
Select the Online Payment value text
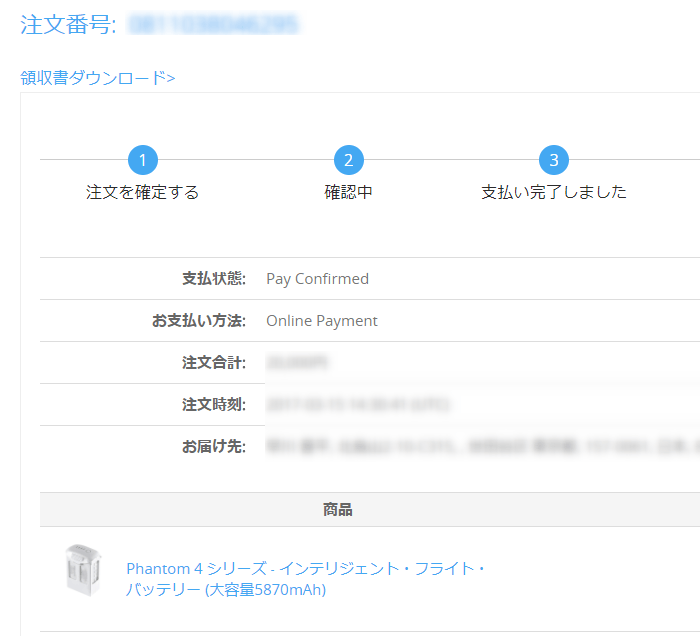tap(322, 321)
